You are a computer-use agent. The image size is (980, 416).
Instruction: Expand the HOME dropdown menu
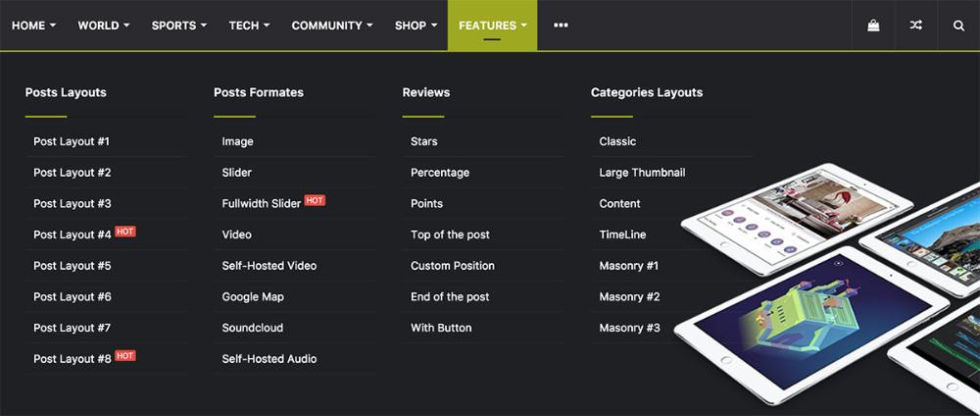pyautogui.click(x=33, y=26)
